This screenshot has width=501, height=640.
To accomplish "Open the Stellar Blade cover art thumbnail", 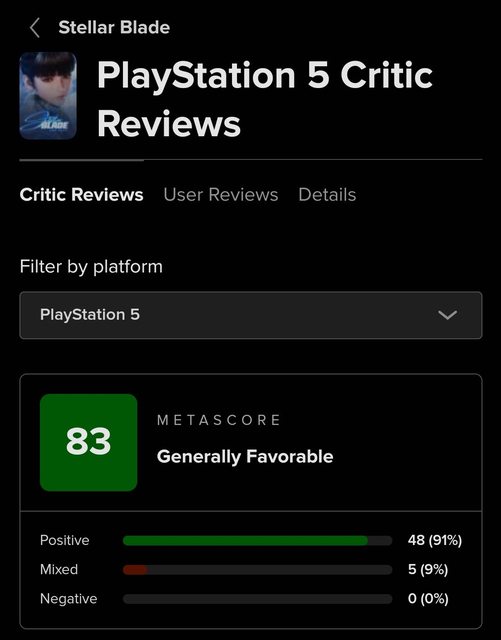I will click(x=48, y=96).
